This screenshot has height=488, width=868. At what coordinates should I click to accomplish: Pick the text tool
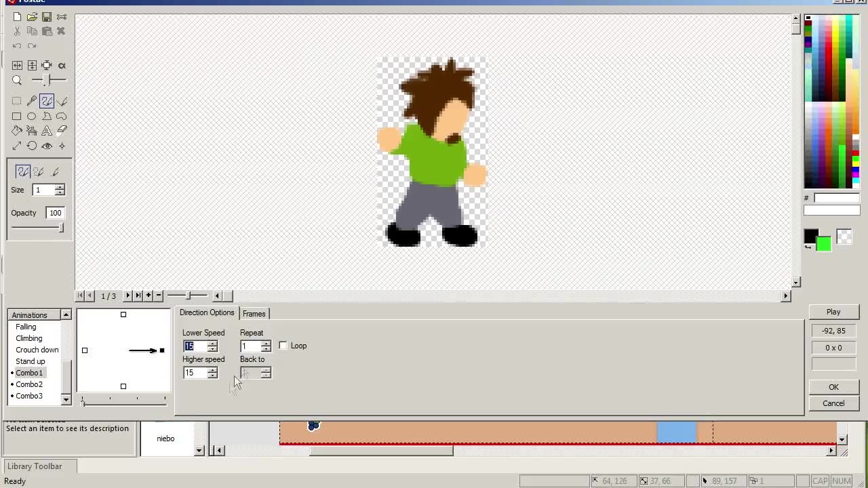coord(47,131)
